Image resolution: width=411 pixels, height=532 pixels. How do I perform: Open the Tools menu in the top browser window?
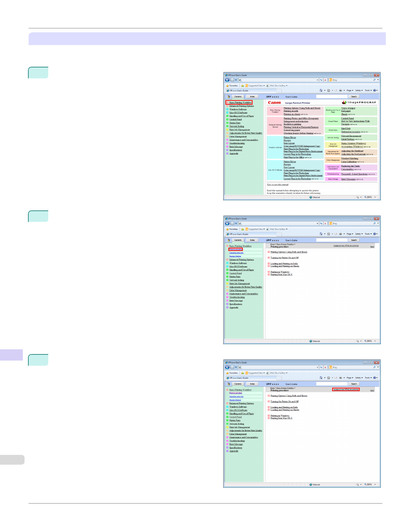(368, 90)
